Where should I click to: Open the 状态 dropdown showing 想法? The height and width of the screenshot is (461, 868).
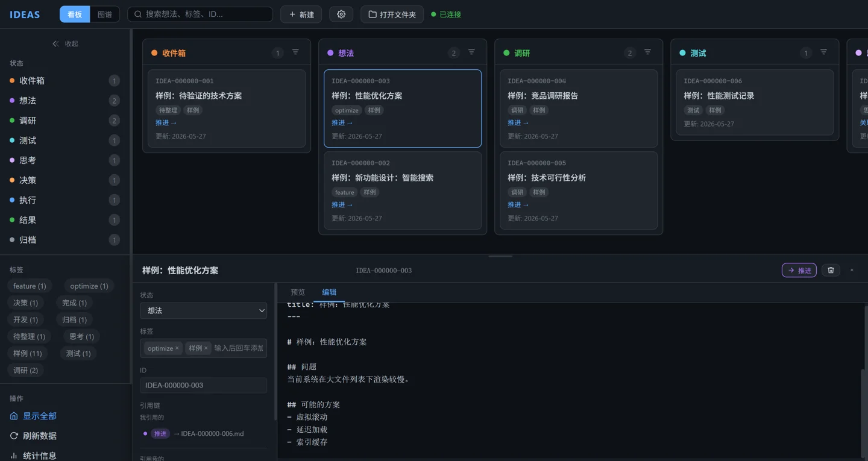tap(203, 310)
